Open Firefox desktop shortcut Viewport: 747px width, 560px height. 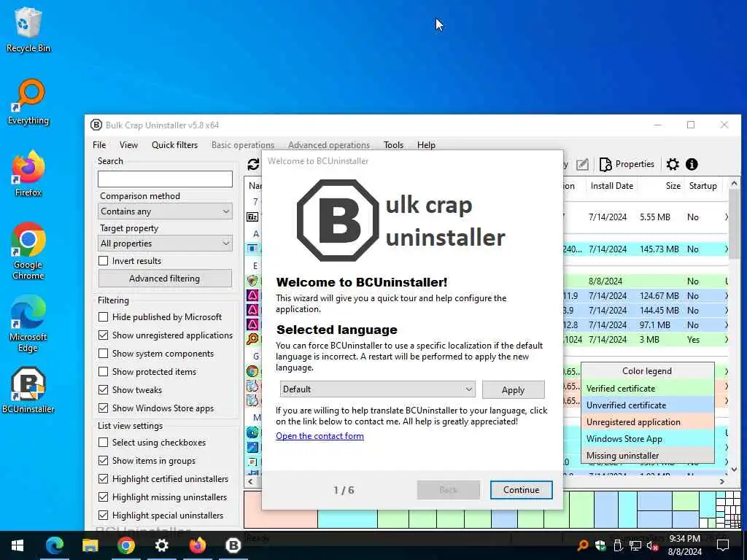(28, 174)
